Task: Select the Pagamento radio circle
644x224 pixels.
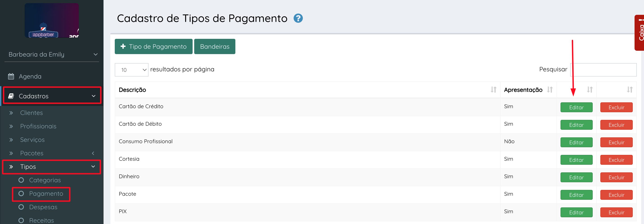Action: click(21, 193)
